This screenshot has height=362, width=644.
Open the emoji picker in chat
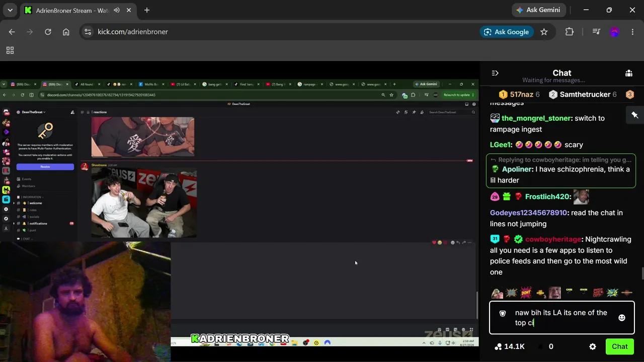(622, 318)
